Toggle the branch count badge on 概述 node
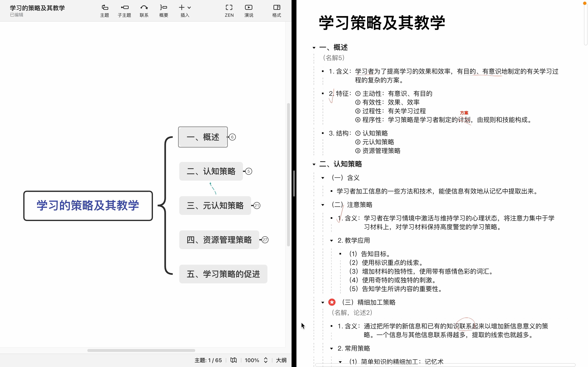This screenshot has height=367, width=588. [233, 137]
